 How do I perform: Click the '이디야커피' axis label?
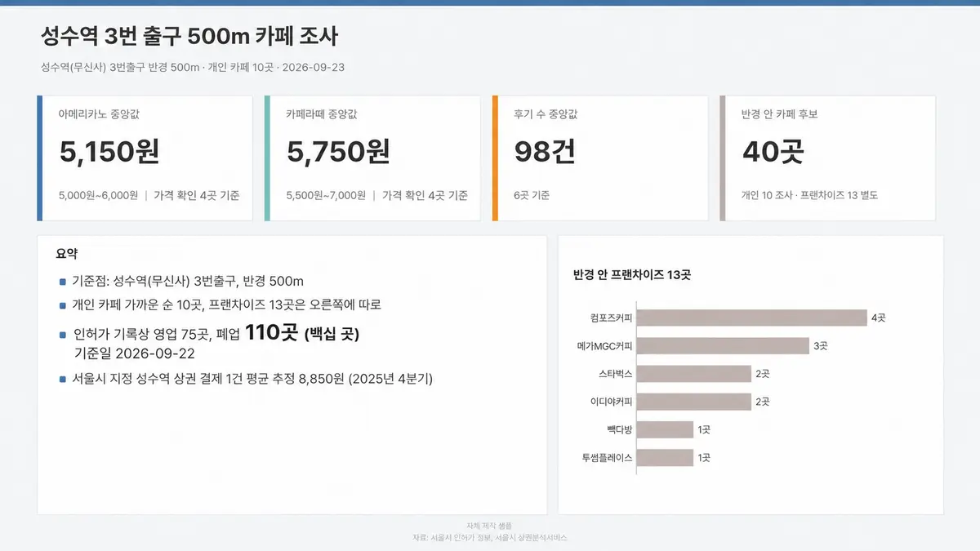point(611,402)
